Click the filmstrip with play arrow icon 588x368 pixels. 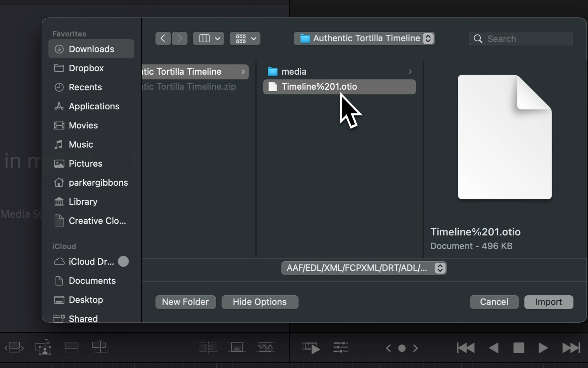[x=311, y=348]
